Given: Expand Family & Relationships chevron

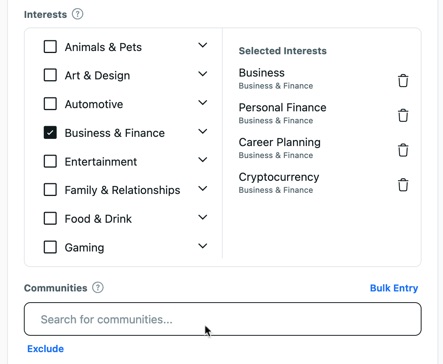Looking at the screenshot, I should tap(203, 189).
